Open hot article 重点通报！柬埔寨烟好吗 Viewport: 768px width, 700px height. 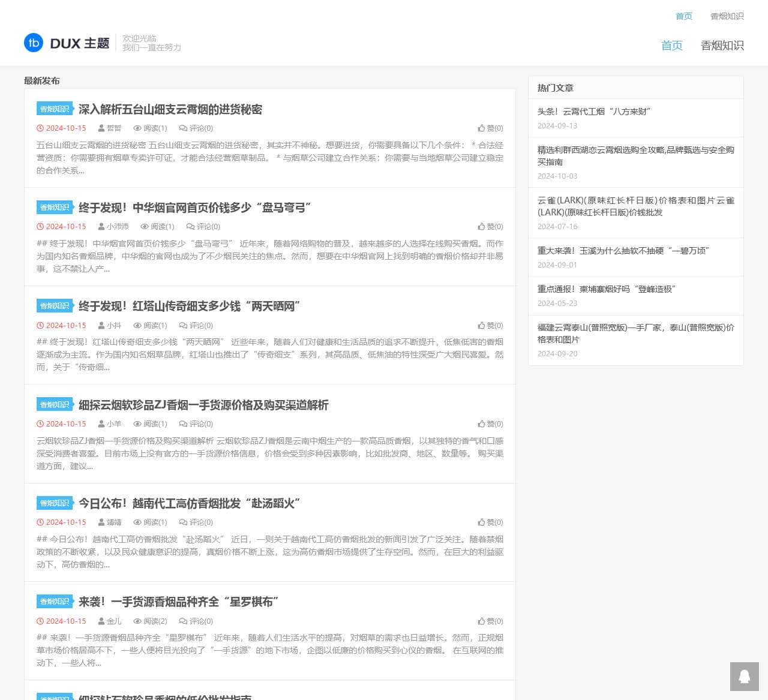(x=607, y=289)
